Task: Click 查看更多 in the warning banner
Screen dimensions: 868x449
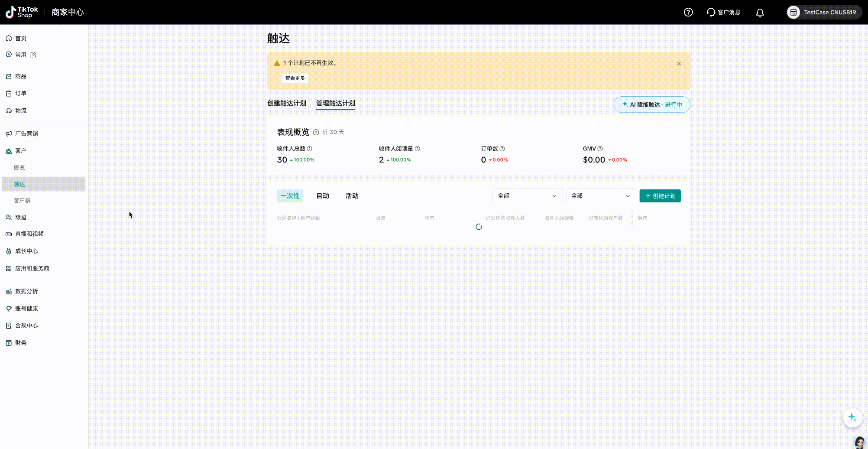Action: (x=295, y=78)
